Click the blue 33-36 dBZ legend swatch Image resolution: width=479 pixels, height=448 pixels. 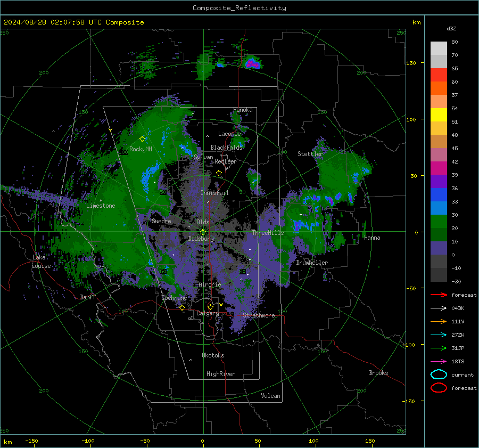439,194
